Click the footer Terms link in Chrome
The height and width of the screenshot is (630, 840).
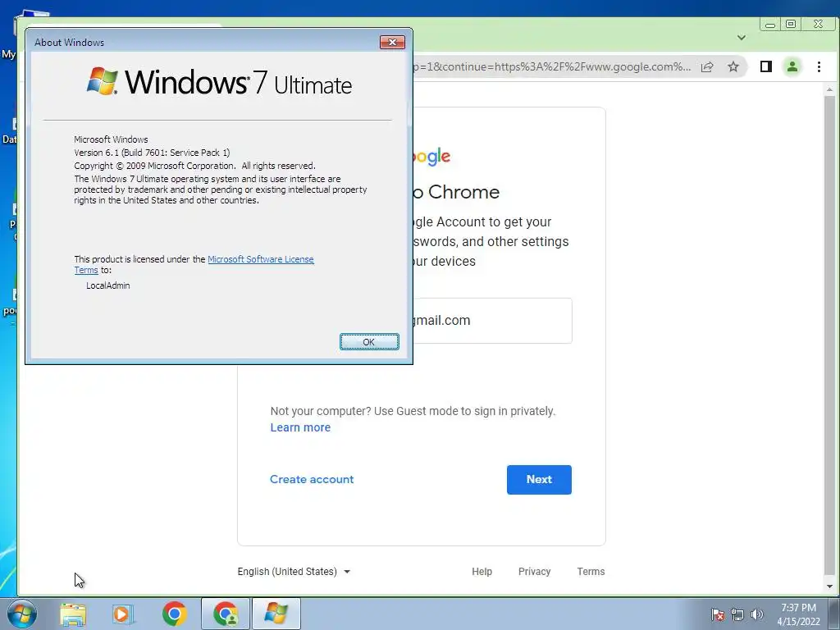click(591, 572)
